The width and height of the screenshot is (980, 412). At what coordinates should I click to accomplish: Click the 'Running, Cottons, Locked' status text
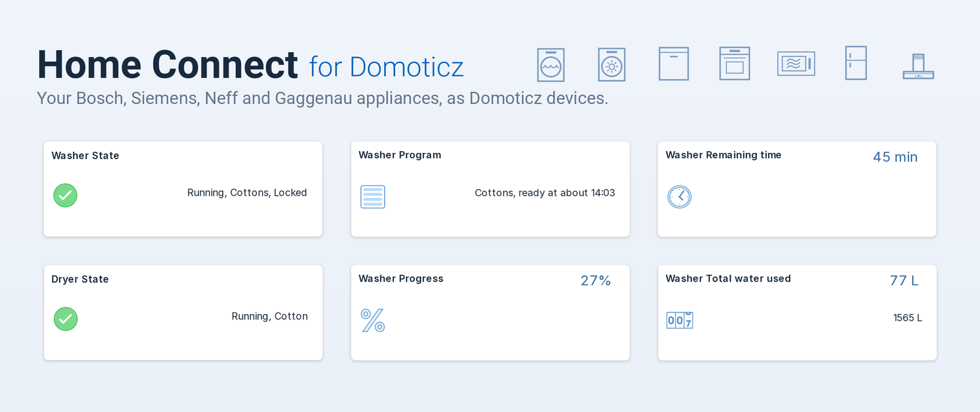coord(247,193)
